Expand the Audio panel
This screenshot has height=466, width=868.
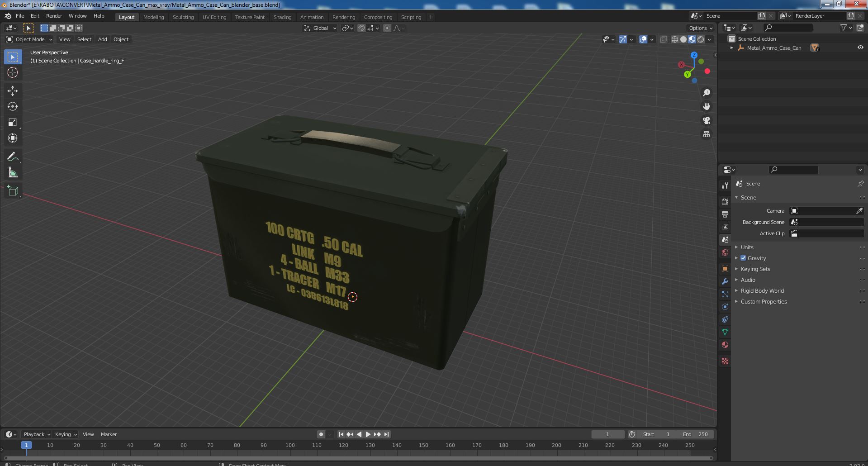[x=748, y=280]
